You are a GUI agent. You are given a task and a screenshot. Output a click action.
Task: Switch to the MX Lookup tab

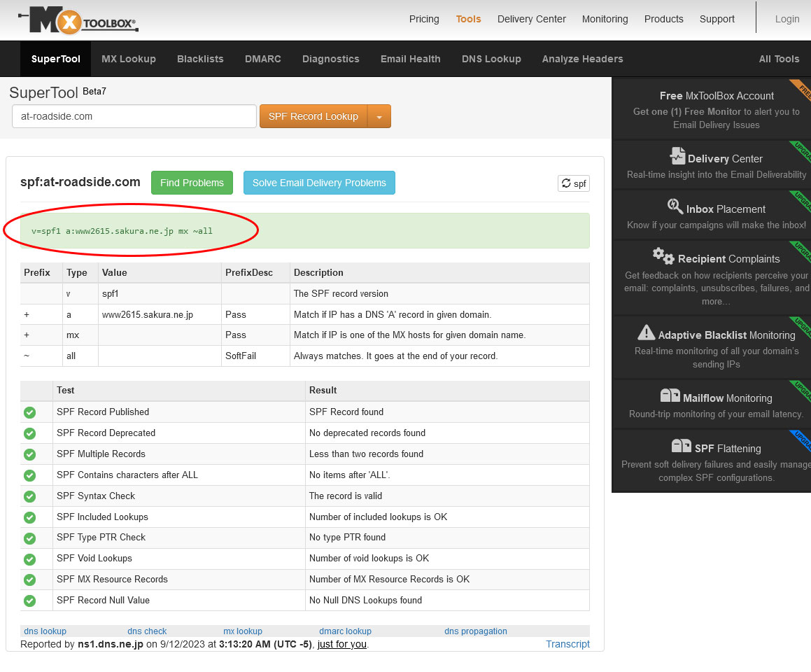pos(129,59)
